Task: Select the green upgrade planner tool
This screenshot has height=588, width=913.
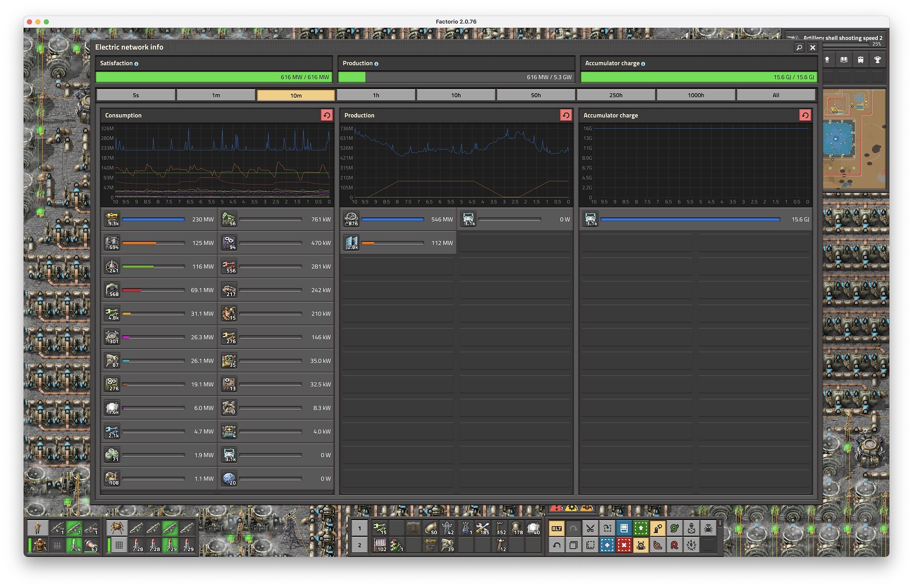Action: 641,528
